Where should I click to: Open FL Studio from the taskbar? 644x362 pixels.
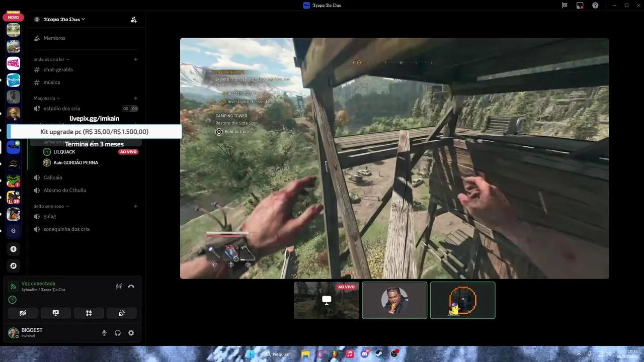pyautogui.click(x=335, y=354)
